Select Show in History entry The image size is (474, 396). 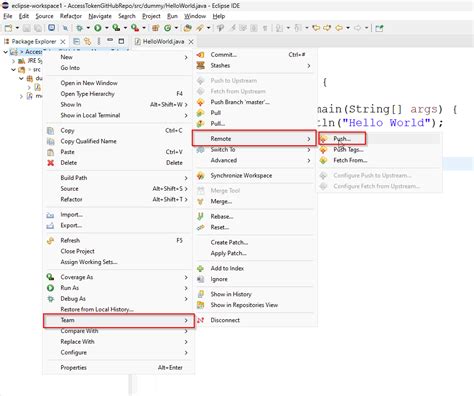255,294
